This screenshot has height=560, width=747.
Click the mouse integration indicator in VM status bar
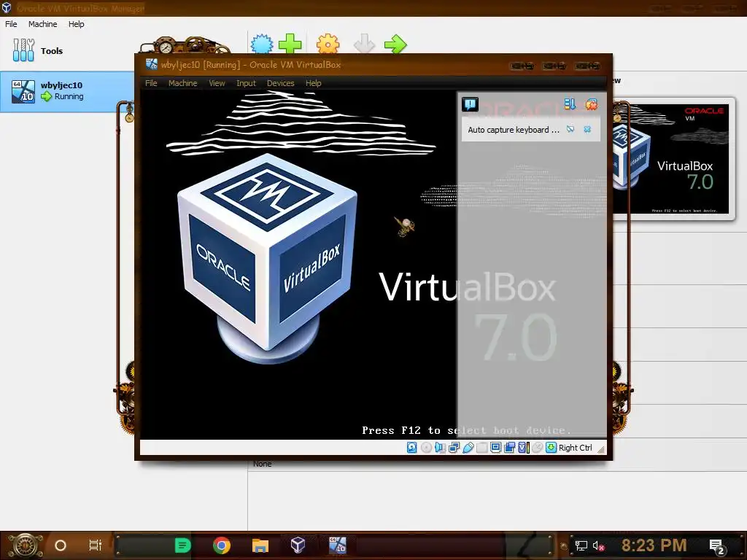(x=538, y=447)
